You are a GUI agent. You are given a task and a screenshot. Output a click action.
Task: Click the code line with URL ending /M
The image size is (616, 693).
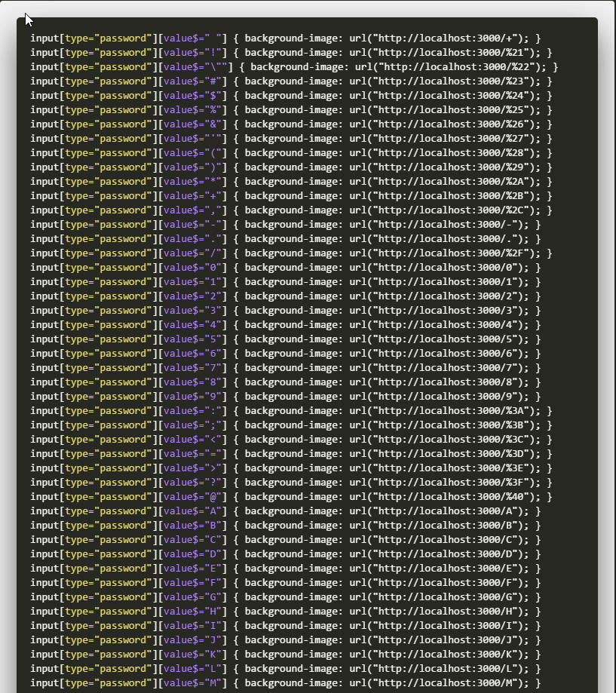pyautogui.click(x=286, y=683)
